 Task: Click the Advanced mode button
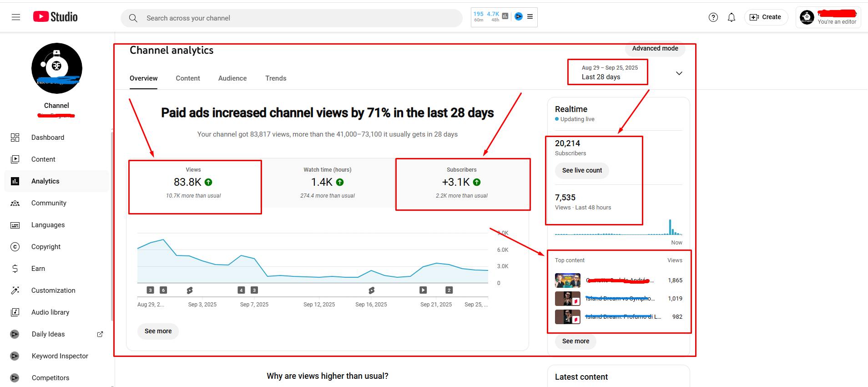[655, 49]
